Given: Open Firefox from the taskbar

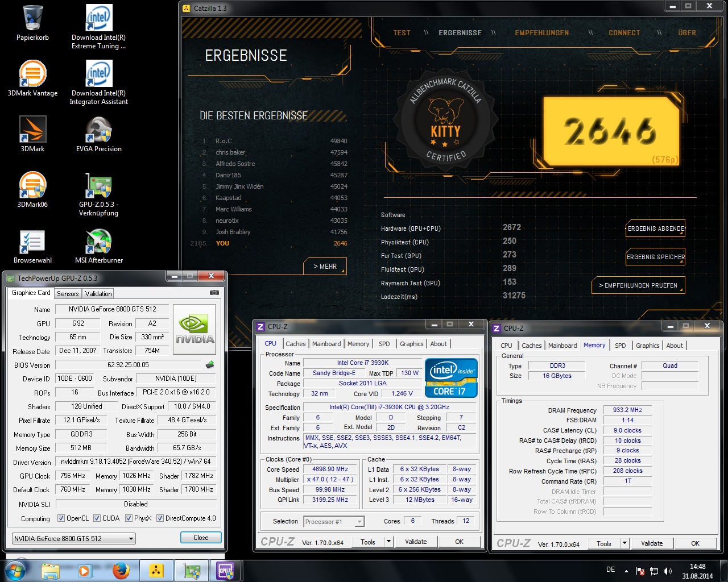Looking at the screenshot, I should click(121, 571).
